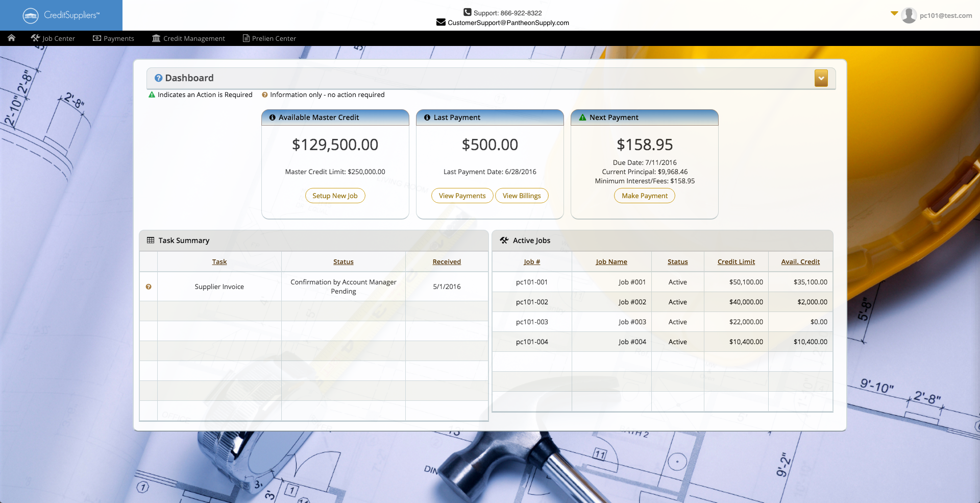Viewport: 980px width, 503px height.
Task: Click the View Billings button
Action: 521,196
